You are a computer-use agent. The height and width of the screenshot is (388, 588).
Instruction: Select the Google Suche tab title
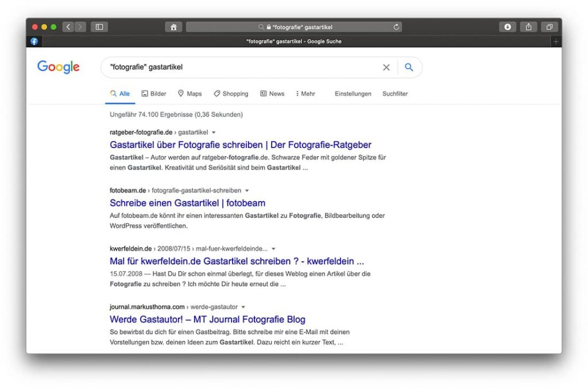294,41
